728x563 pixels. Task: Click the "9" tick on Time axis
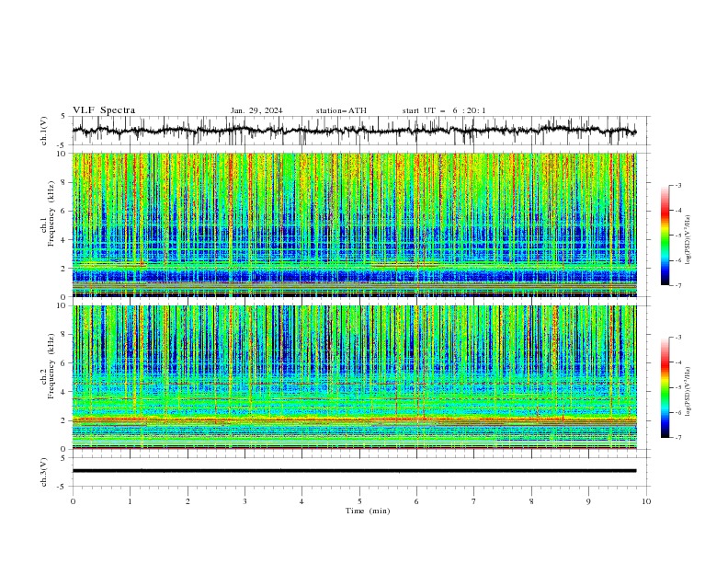coord(588,501)
